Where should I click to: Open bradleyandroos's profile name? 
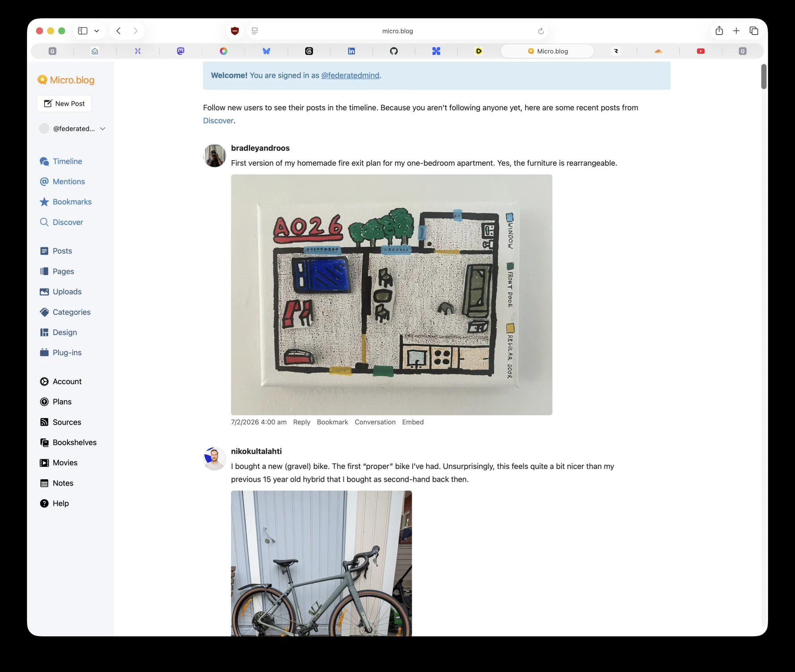pyautogui.click(x=260, y=148)
